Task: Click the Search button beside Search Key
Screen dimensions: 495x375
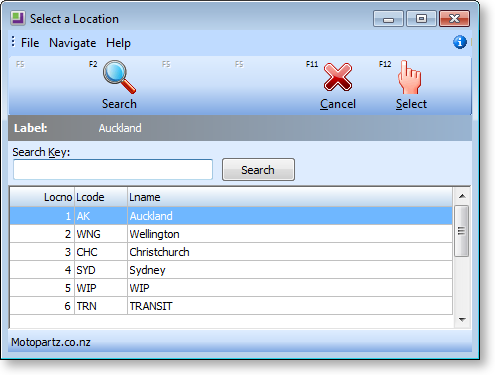Action: [x=258, y=170]
